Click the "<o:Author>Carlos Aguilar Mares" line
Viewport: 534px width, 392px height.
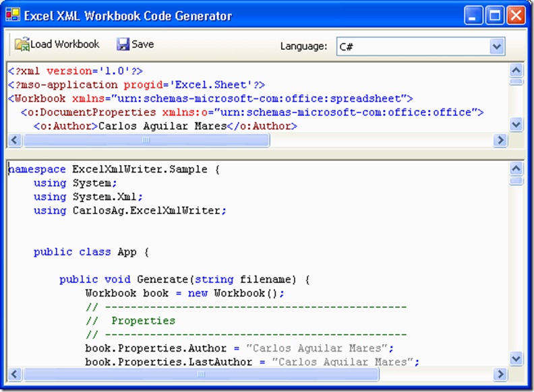tap(165, 126)
